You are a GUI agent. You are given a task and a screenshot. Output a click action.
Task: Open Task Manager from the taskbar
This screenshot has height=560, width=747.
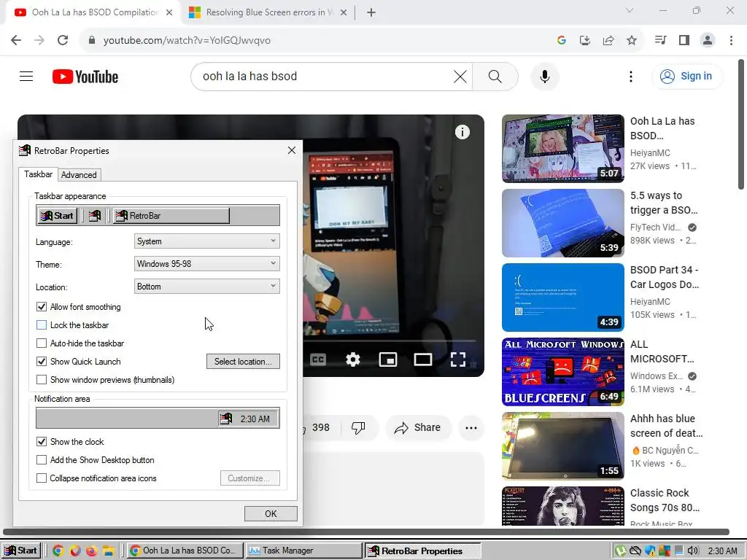(x=303, y=551)
